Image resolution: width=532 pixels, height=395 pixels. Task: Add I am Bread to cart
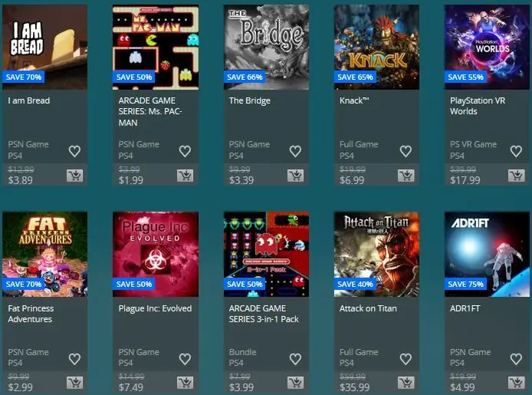click(x=74, y=176)
